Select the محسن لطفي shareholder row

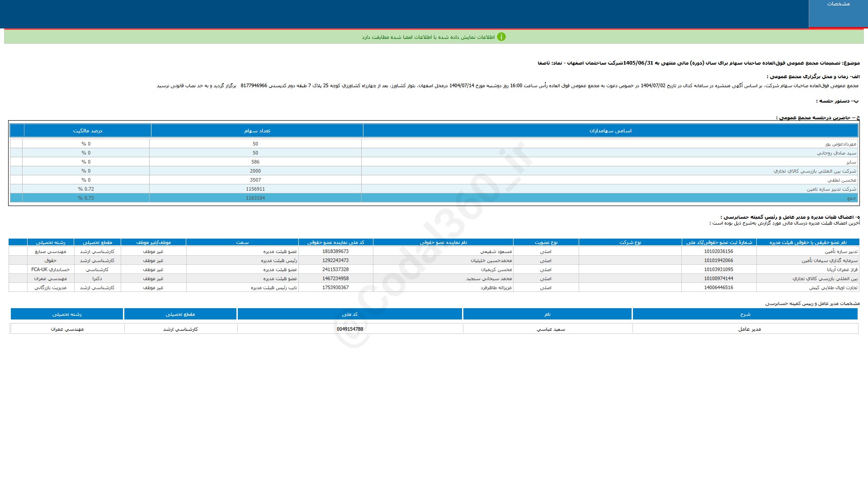coord(841,180)
